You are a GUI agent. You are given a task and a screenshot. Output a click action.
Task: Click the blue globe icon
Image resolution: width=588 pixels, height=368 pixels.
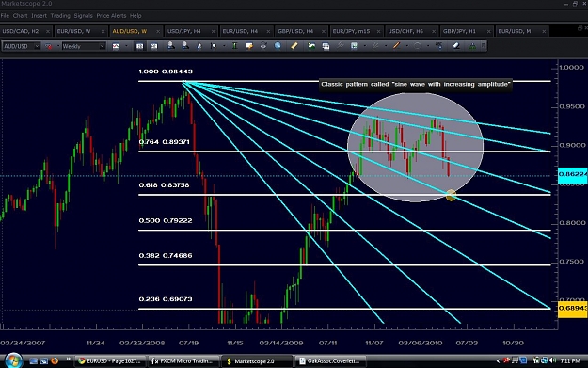coord(278,46)
